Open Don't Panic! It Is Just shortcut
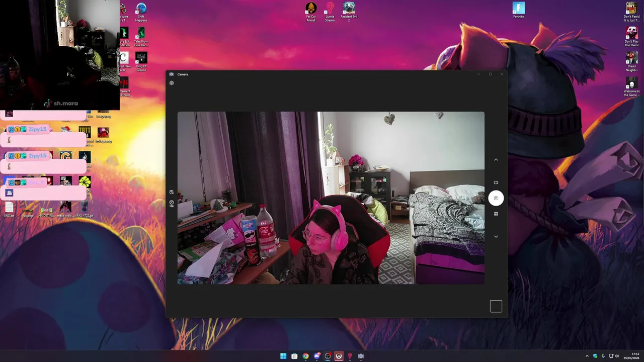The image size is (644, 362). click(x=631, y=12)
